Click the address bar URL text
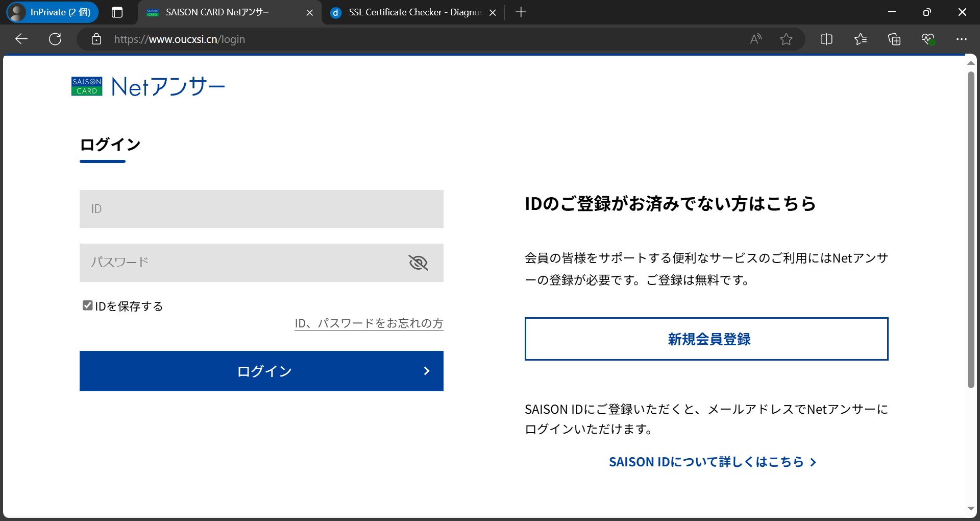The height and width of the screenshot is (521, 980). point(180,39)
